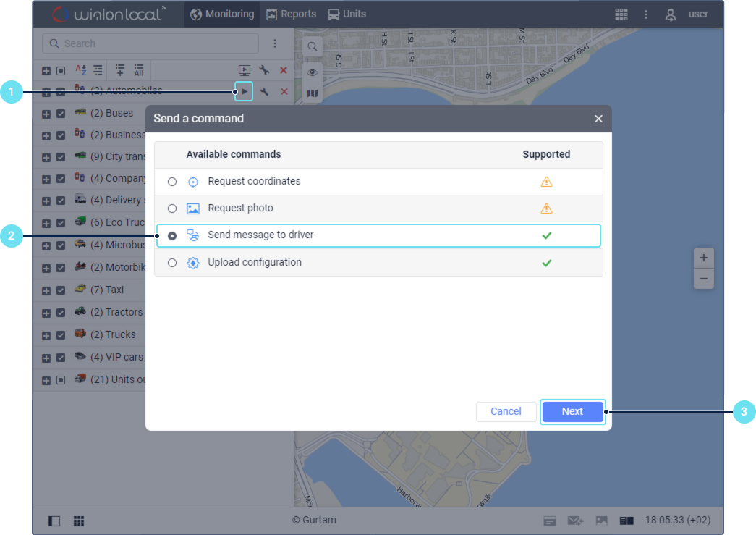Click the grid icon in bottom-left status bar
756x535 pixels.
click(79, 521)
